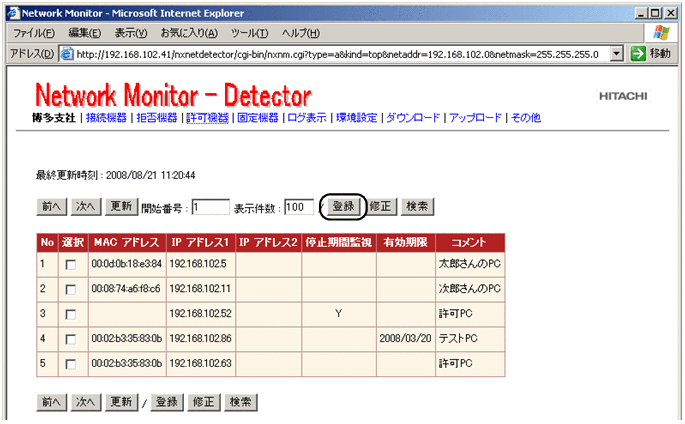This screenshot has height=424, width=685.
Task: Click the top 修正 button
Action: point(381,207)
